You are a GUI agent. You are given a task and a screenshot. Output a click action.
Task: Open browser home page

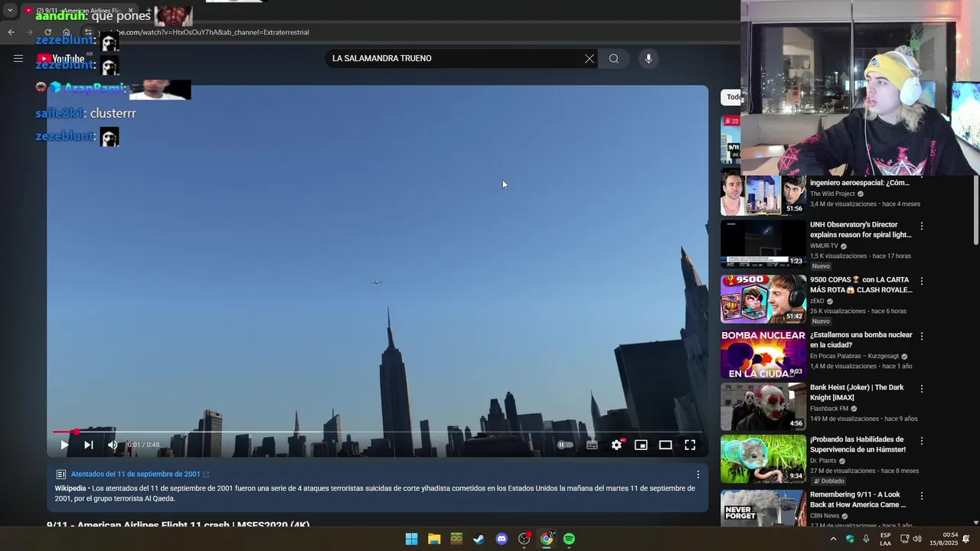tap(67, 32)
